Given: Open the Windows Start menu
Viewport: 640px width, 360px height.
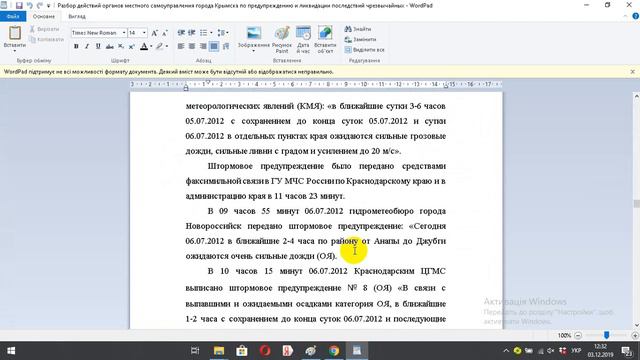Looking at the screenshot, I should (11, 351).
